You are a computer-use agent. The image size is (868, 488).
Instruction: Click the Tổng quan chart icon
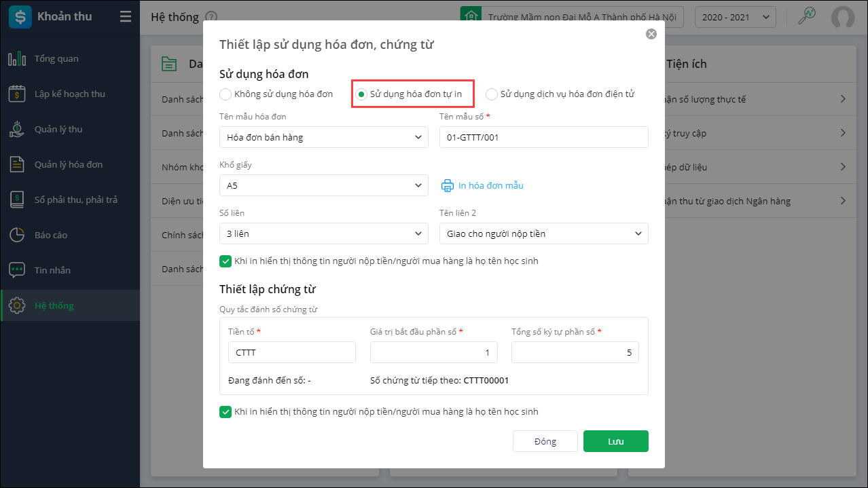coord(17,59)
